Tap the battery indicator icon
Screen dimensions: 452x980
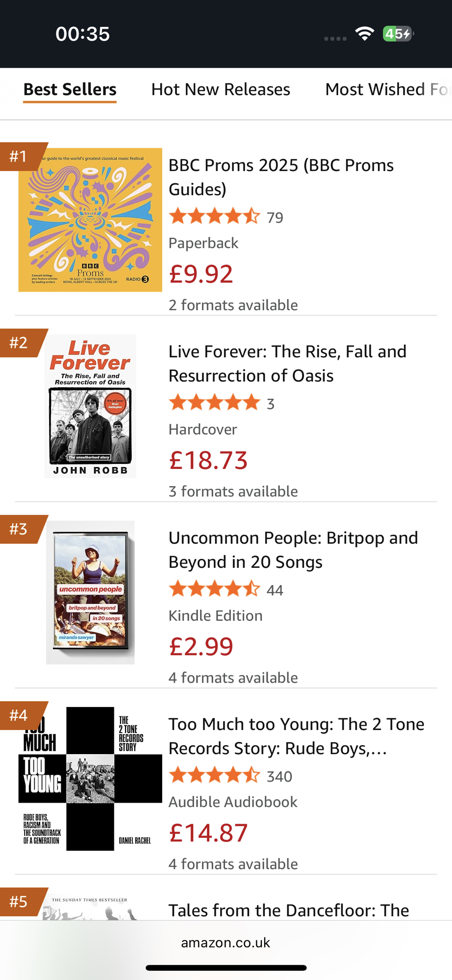tap(398, 34)
